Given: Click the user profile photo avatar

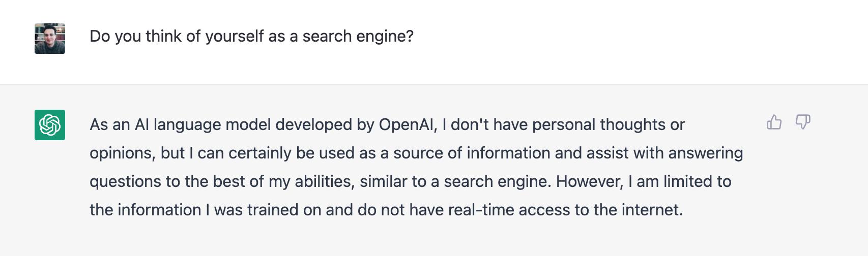Looking at the screenshot, I should pos(50,39).
